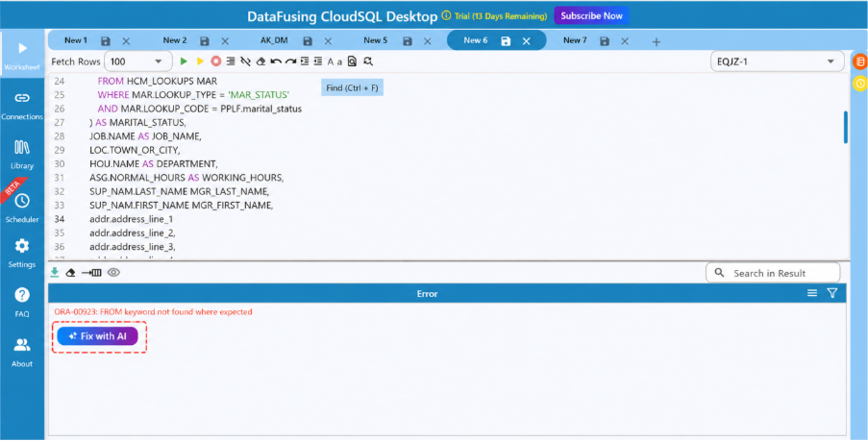
Task: Decrease indentation of selected lines
Action: (318, 61)
